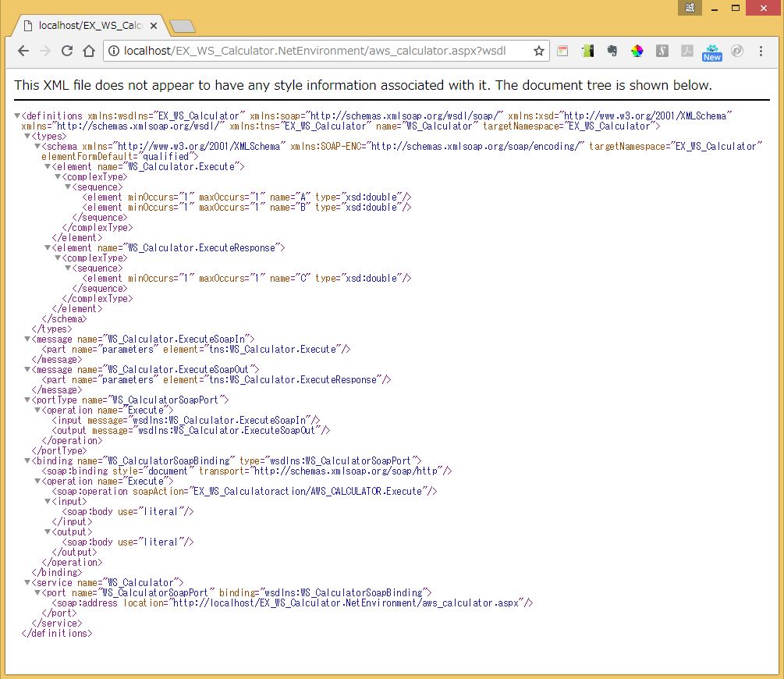Open the red-header page extension icon
This screenshot has height=679, width=784.
click(562, 51)
